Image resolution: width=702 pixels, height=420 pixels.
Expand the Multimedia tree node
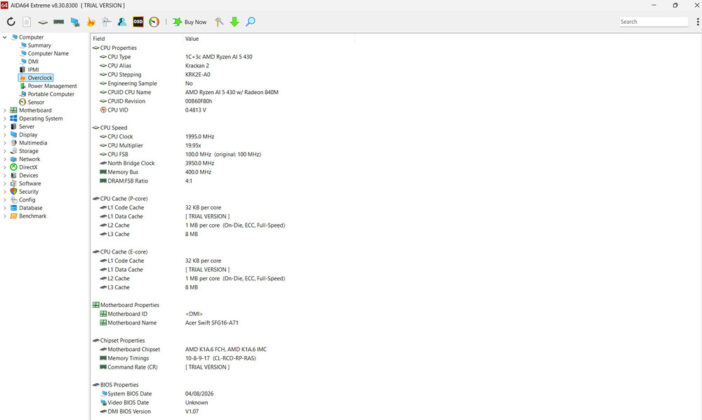coord(5,143)
